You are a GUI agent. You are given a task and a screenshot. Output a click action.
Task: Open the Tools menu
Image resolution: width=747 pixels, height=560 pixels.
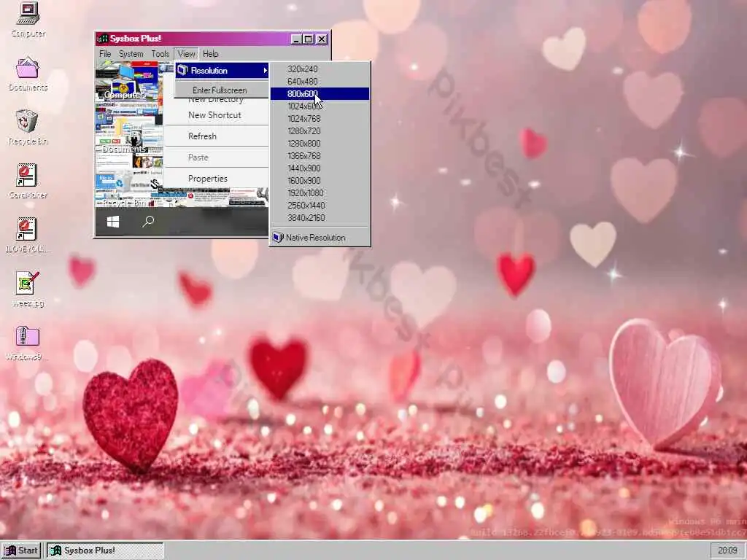click(x=160, y=54)
